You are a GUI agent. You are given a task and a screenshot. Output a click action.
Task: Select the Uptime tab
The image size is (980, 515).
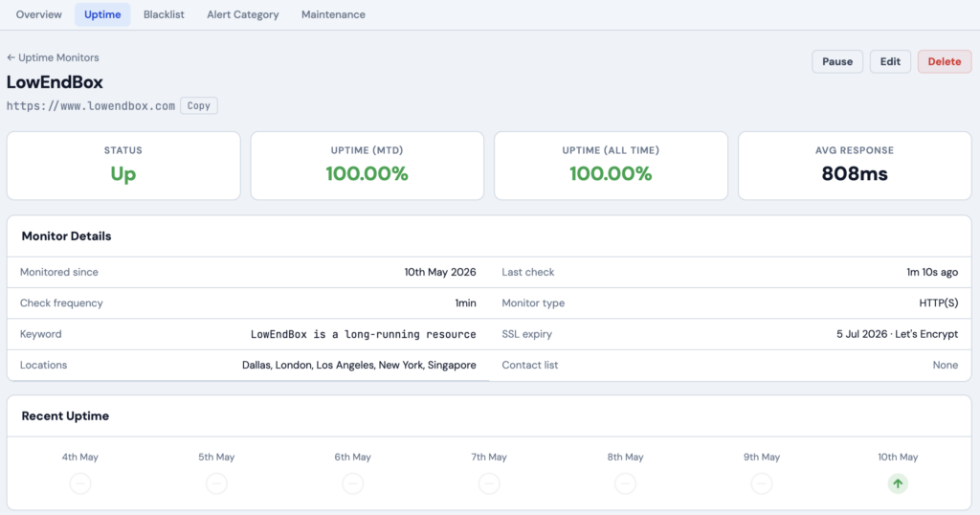pyautogui.click(x=102, y=14)
